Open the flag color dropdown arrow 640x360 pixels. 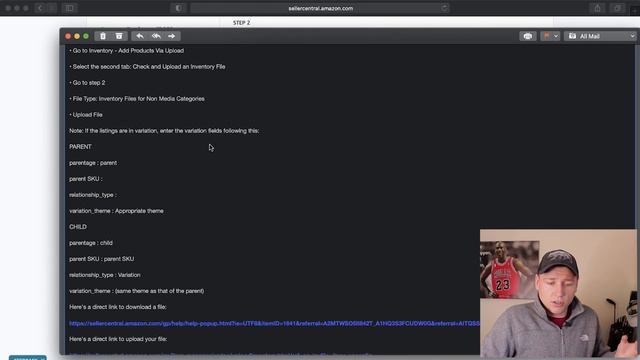coord(556,36)
